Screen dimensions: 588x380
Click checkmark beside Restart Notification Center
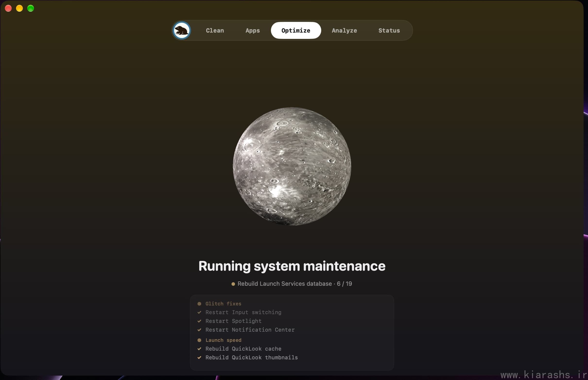tap(199, 330)
